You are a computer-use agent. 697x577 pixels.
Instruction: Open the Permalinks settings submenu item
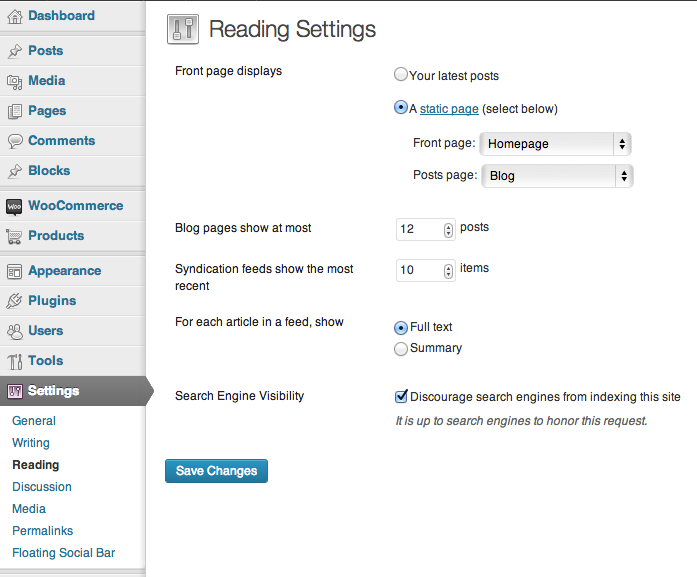point(42,531)
